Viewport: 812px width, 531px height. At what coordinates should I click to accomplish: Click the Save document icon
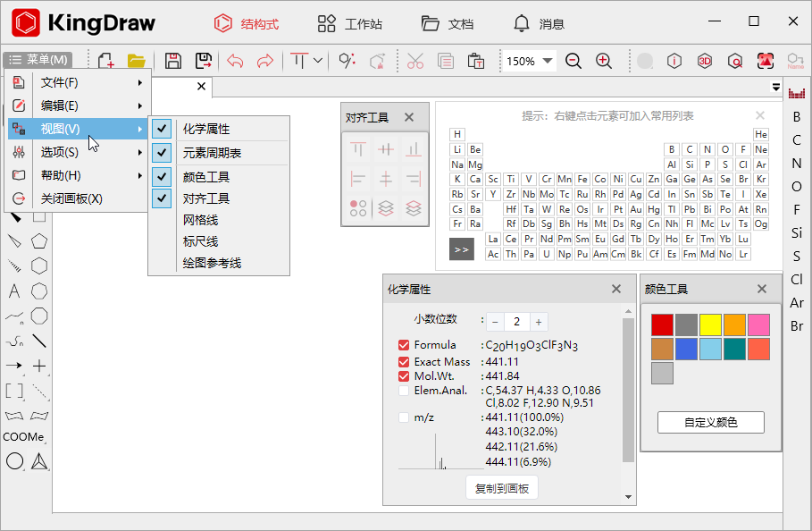tap(172, 60)
